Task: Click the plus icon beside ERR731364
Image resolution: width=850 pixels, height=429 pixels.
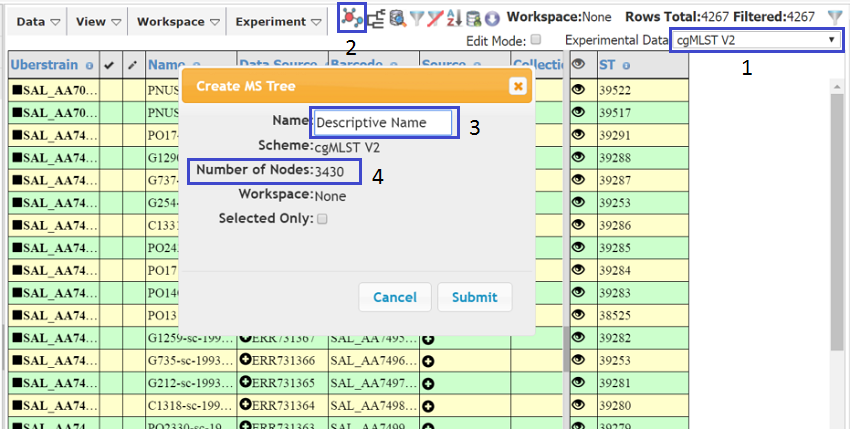Action: [x=246, y=405]
